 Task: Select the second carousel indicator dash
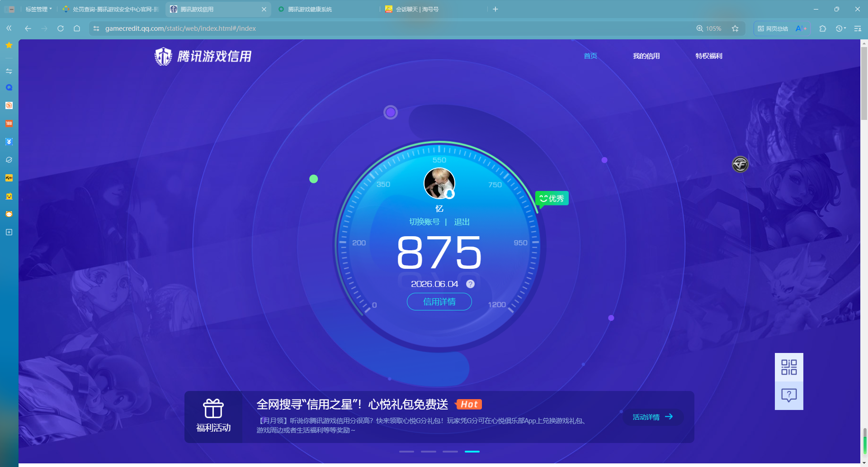tap(429, 451)
